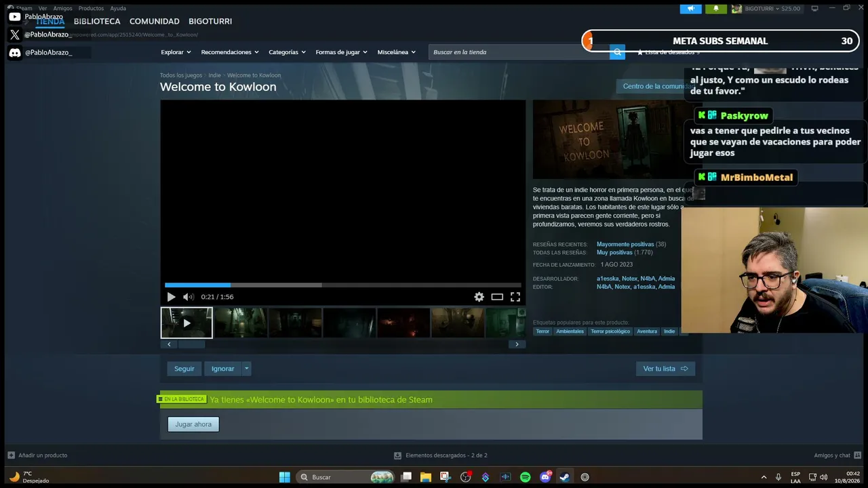Open Discord from taskbar
Viewport: 868px width, 488px height.
click(x=545, y=477)
